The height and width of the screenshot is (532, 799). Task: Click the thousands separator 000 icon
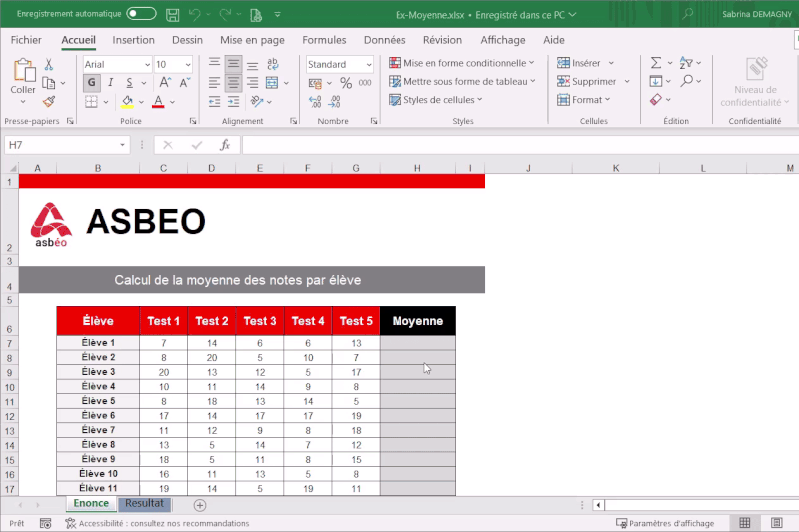coord(365,83)
